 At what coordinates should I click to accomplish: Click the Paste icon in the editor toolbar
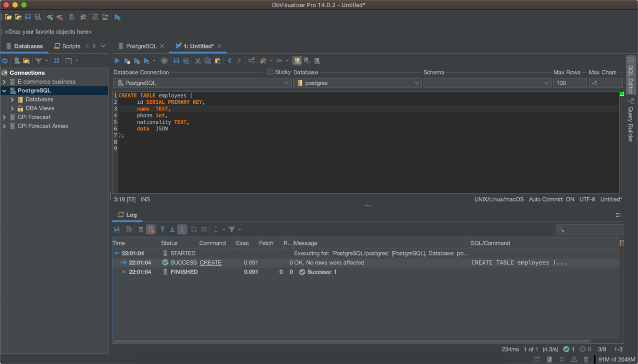point(217,61)
